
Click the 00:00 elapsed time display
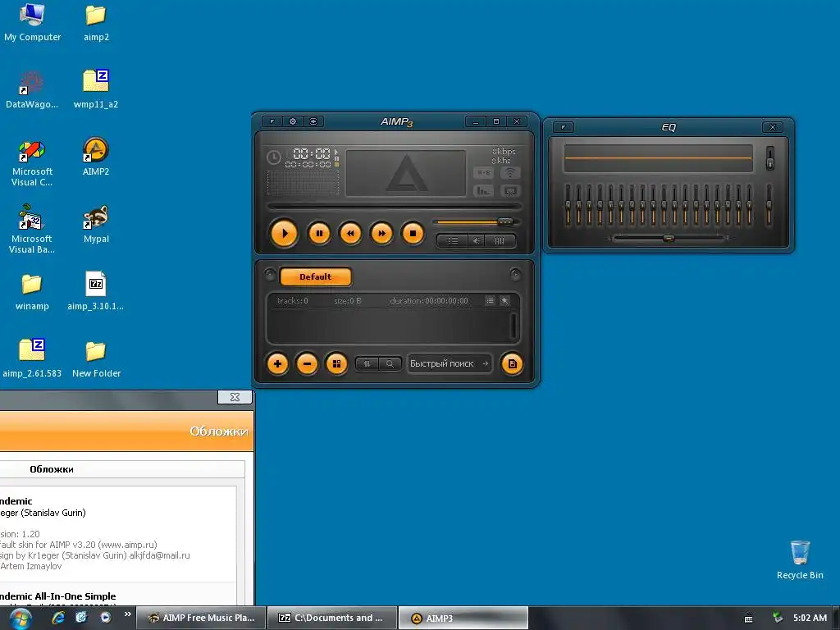(x=312, y=153)
